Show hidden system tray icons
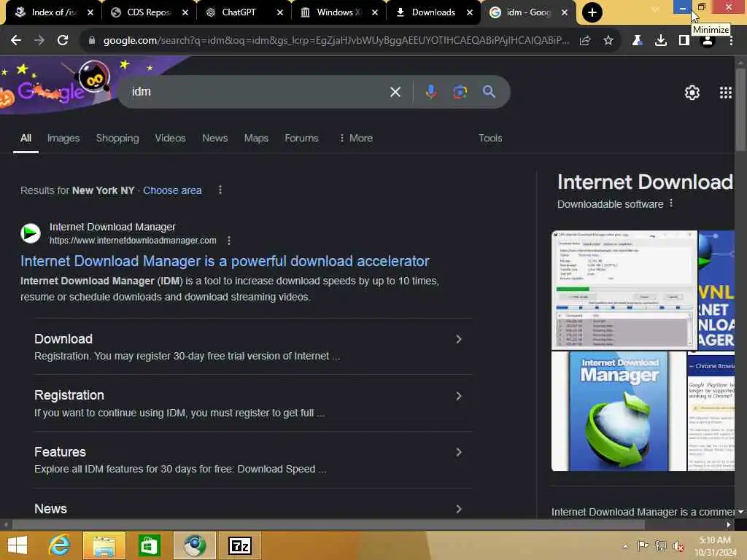This screenshot has height=560, width=747. pos(625,545)
